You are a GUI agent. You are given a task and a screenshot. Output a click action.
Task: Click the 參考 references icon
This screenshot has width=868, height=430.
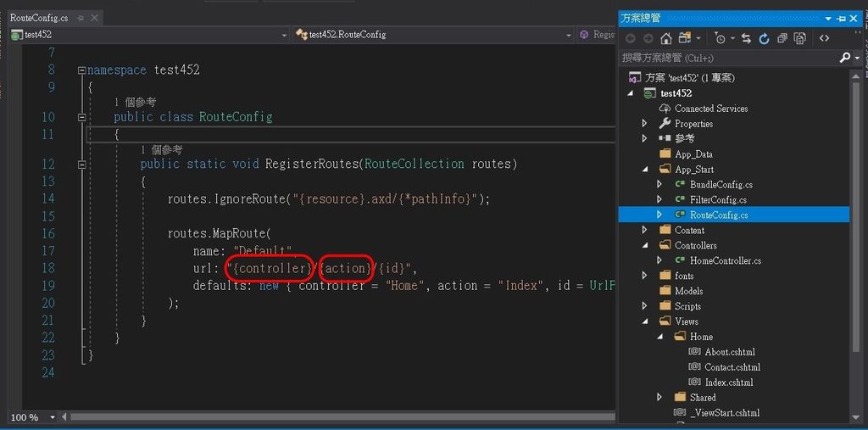(665, 138)
